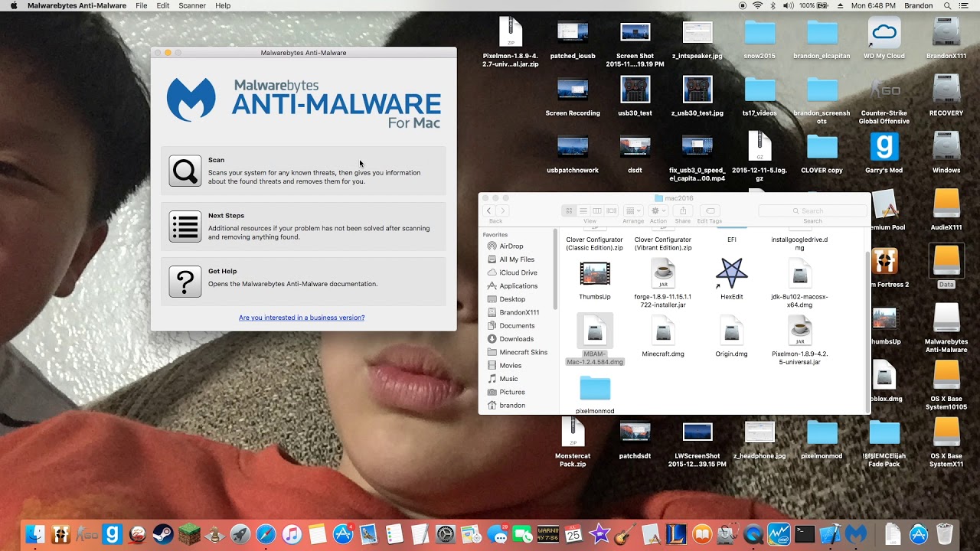Click the Scan button title

[x=216, y=160]
